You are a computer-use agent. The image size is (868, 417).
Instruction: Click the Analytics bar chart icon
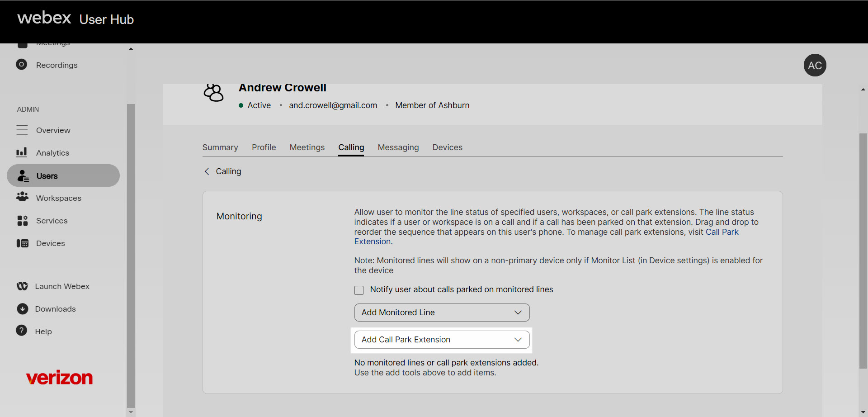22,152
